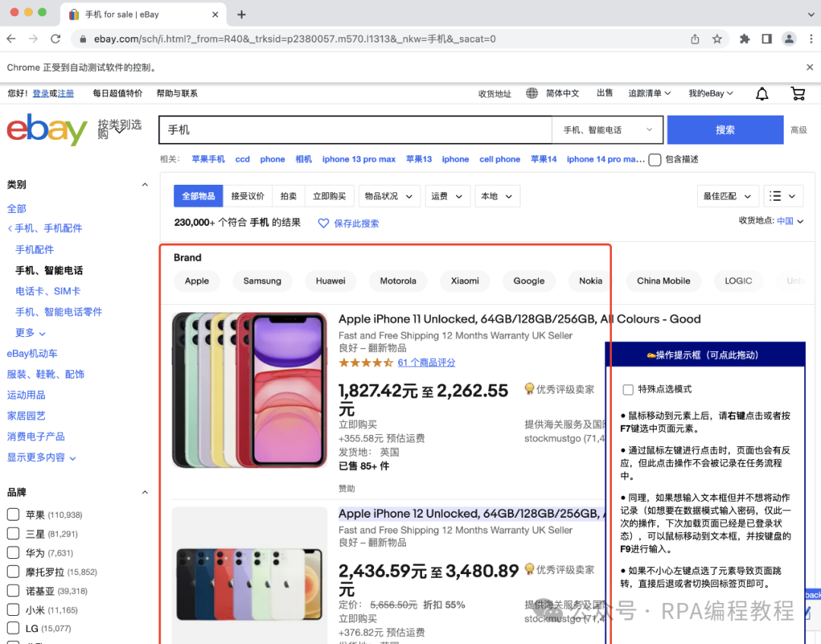The image size is (821, 644).
Task: Enable the 包含描述 checkbox
Action: coord(655,160)
